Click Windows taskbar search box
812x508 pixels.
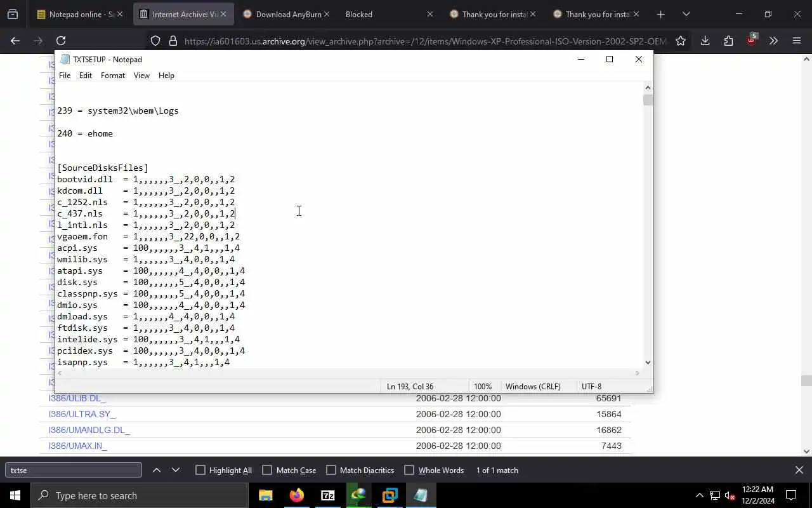[140, 495]
